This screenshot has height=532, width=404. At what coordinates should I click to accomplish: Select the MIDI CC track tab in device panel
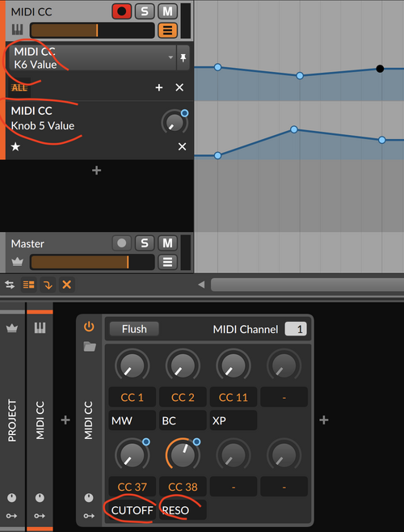point(40,420)
